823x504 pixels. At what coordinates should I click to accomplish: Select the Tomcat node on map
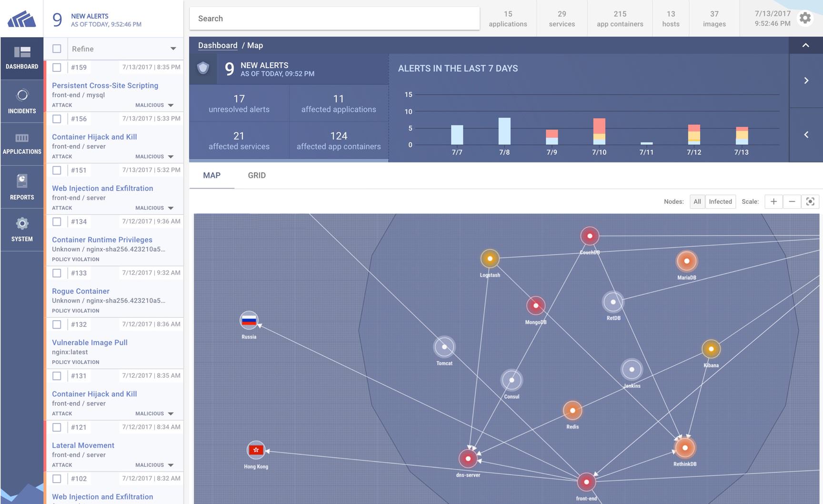[x=444, y=347]
